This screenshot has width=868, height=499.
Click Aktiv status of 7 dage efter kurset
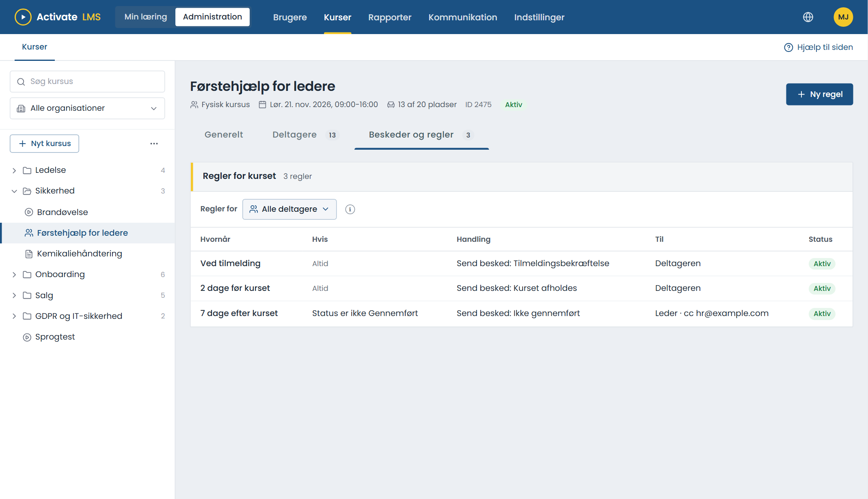point(822,314)
